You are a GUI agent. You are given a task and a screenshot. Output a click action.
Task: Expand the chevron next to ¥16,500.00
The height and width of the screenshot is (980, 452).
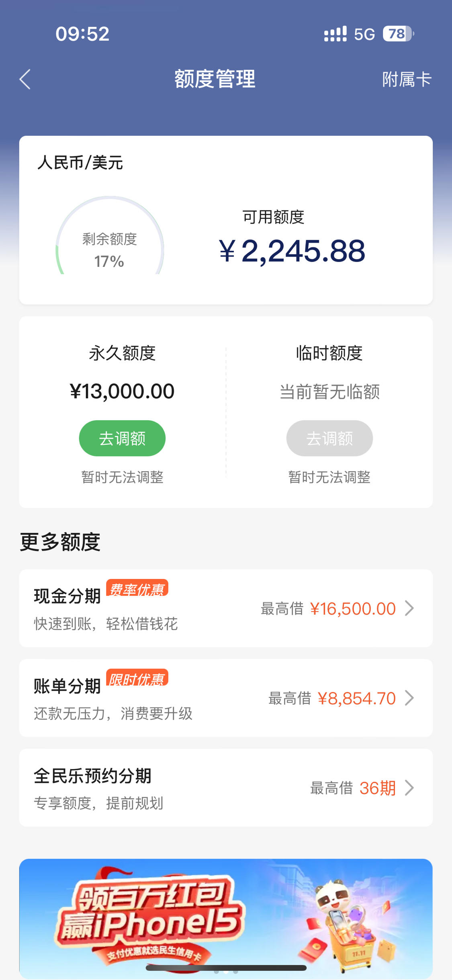[x=409, y=608]
